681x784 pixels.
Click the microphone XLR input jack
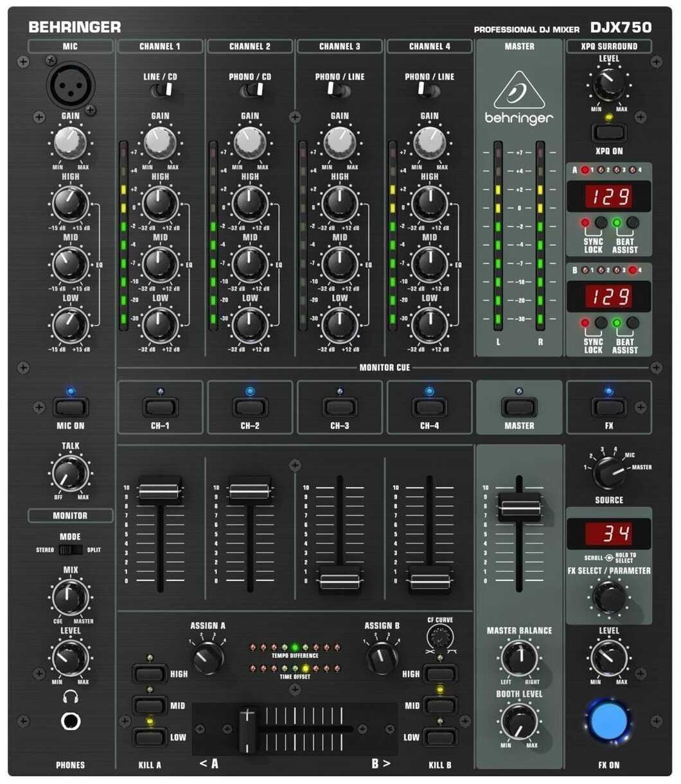[70, 84]
